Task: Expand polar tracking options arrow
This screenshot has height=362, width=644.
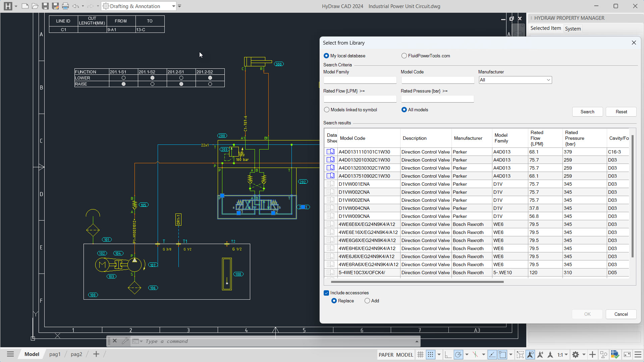Action: tap(467, 355)
